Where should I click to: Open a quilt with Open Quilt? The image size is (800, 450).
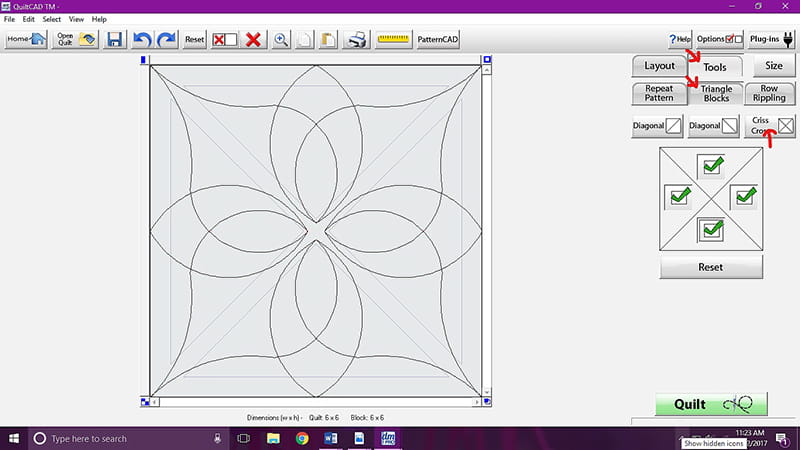tap(77, 40)
